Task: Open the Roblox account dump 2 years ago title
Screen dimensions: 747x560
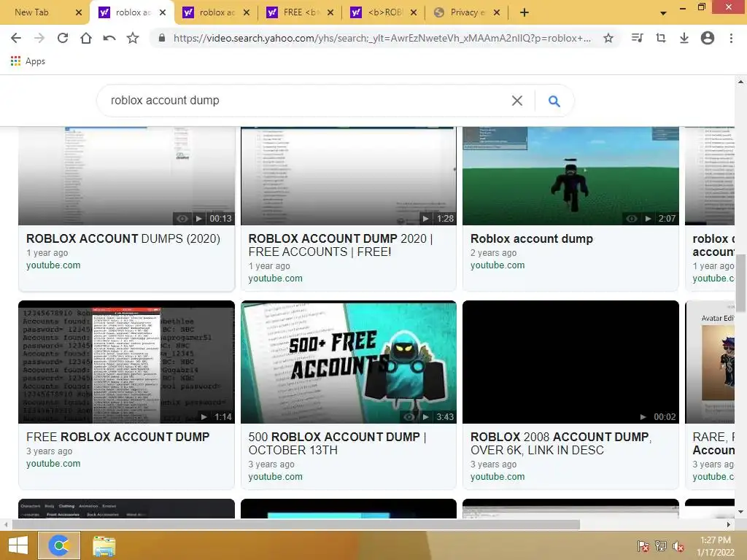Action: point(532,238)
